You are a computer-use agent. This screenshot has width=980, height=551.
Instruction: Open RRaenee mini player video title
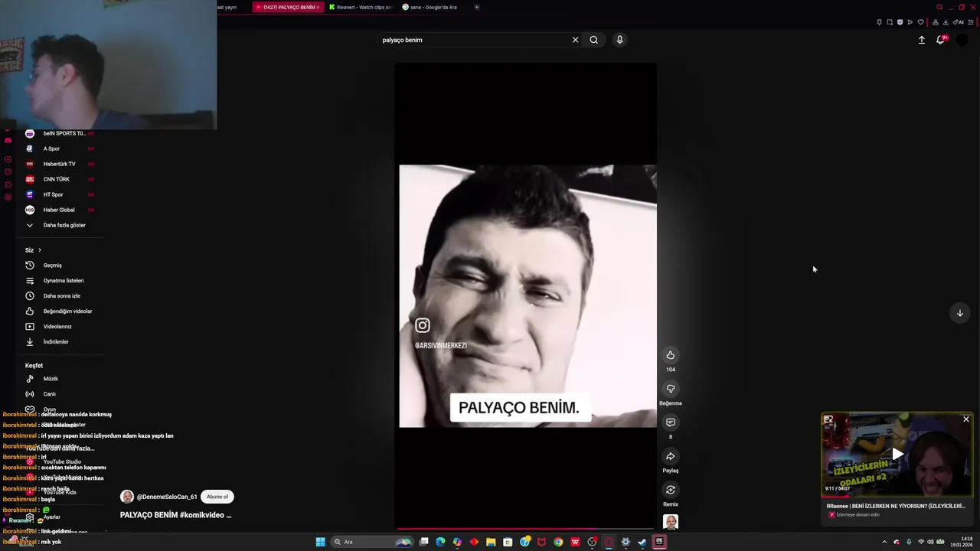(896, 506)
